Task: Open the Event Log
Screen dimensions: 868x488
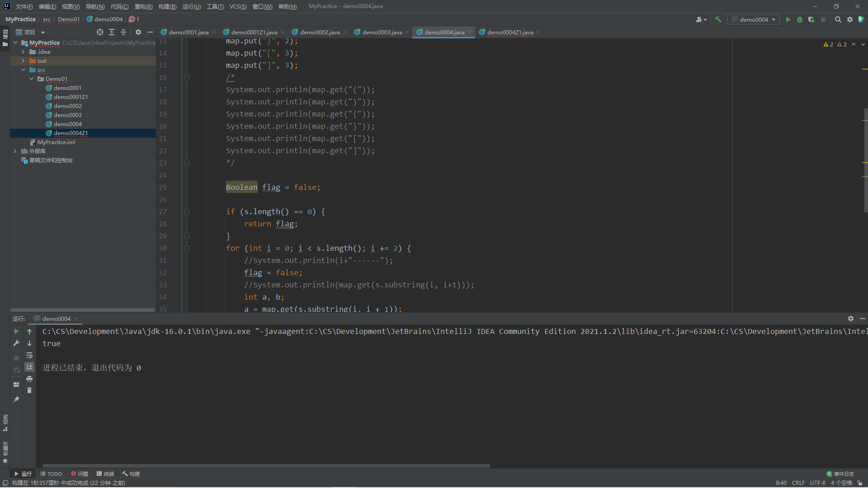Action: [840, 474]
